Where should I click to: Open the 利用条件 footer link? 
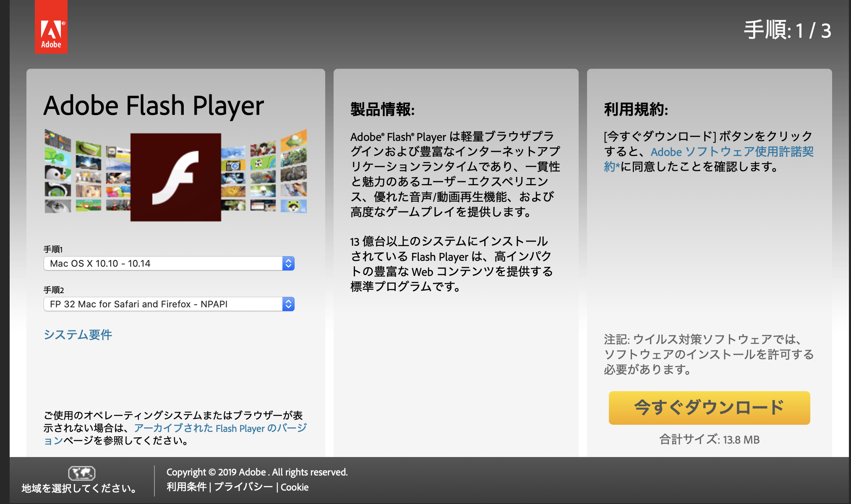coord(187,487)
